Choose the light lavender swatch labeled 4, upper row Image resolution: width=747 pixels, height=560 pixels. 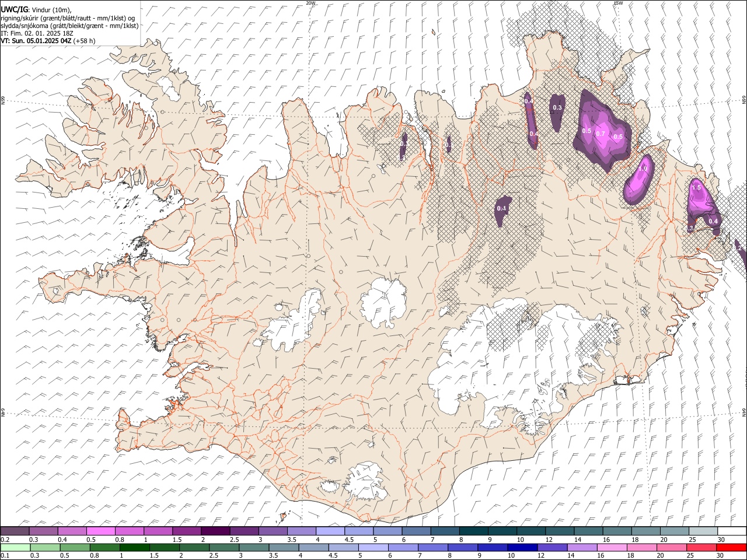(x=330, y=531)
